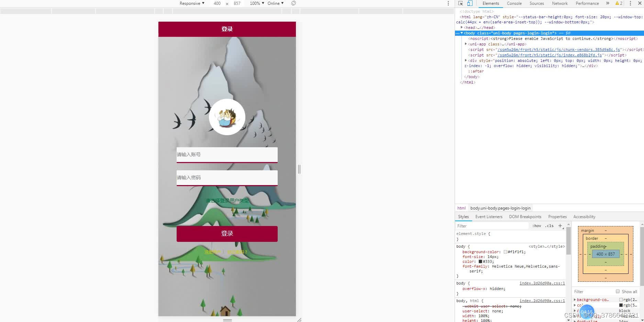Click viewport height field 857
This screenshot has height=322, width=644.
coord(237,3)
